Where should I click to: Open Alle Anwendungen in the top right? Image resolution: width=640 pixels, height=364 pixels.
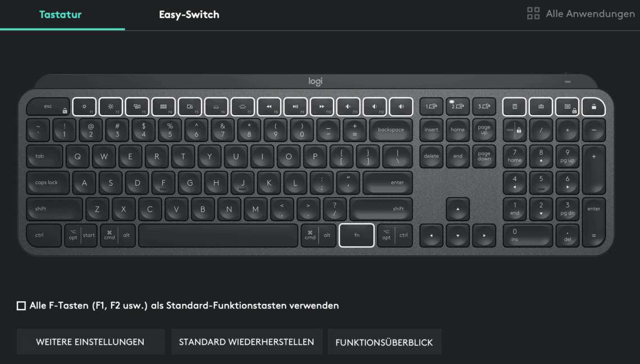581,13
